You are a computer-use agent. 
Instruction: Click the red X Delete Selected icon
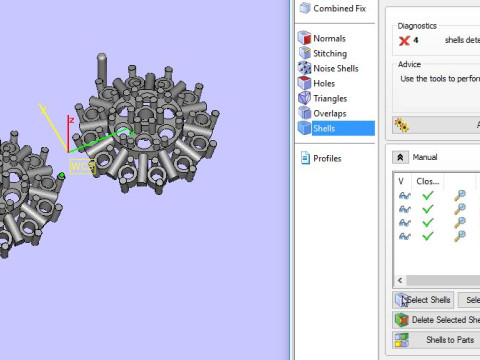402,320
